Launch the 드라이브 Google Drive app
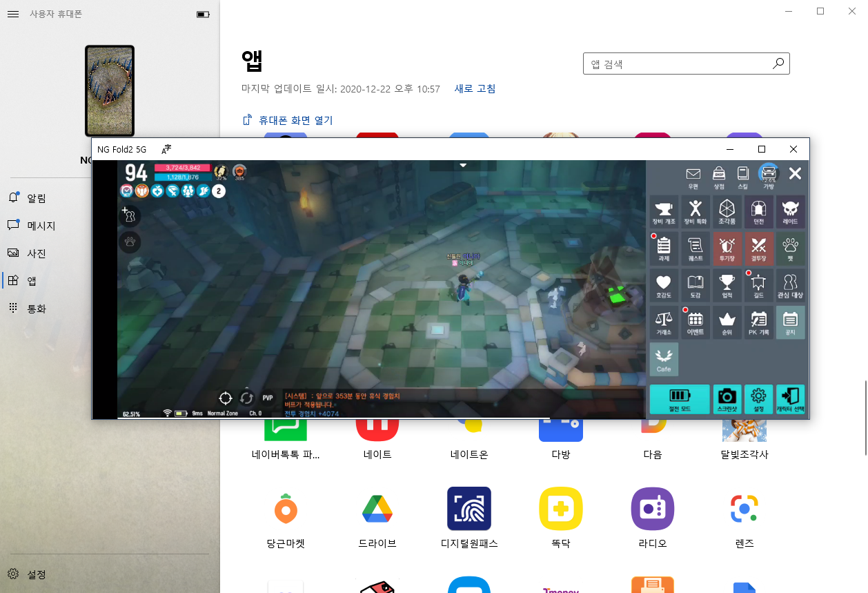Image resolution: width=868 pixels, height=593 pixels. (377, 518)
